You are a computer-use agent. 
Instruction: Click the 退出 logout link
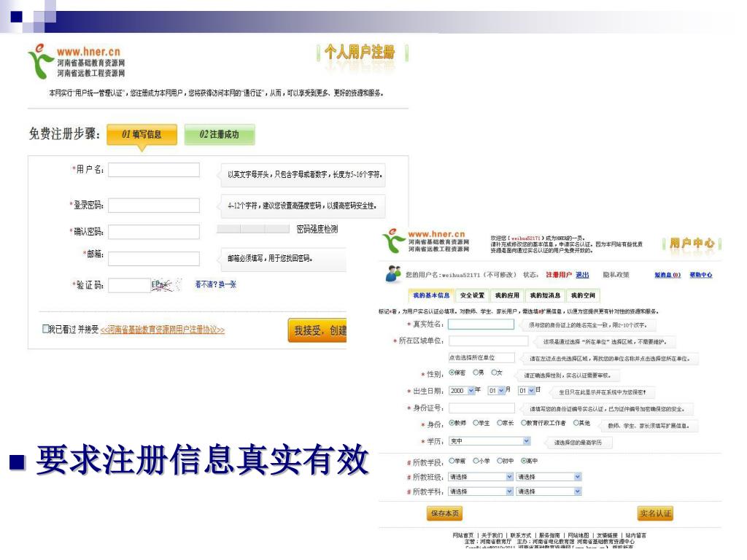tap(582, 275)
